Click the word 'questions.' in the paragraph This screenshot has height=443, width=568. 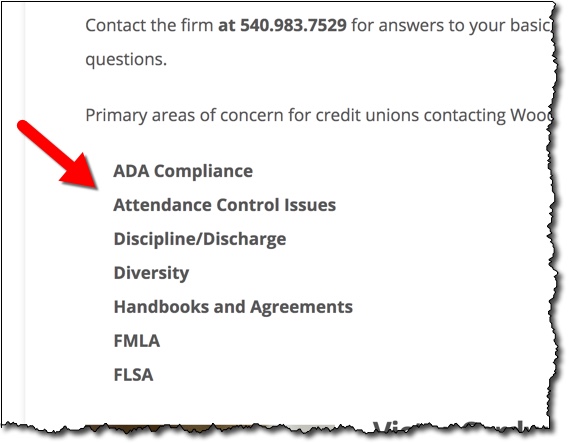126,59
